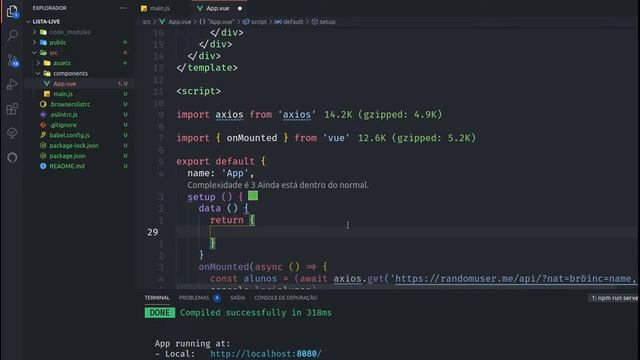Click the return statement line
640x360 pixels.
(232, 220)
